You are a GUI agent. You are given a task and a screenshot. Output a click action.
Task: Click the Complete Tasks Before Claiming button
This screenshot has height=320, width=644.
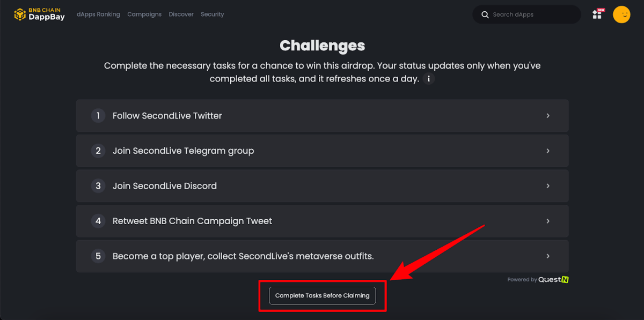point(323,295)
